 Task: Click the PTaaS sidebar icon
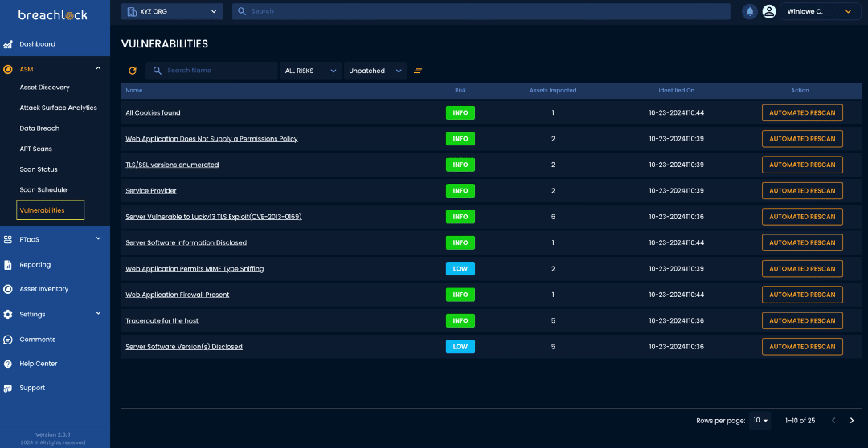pyautogui.click(x=8, y=239)
